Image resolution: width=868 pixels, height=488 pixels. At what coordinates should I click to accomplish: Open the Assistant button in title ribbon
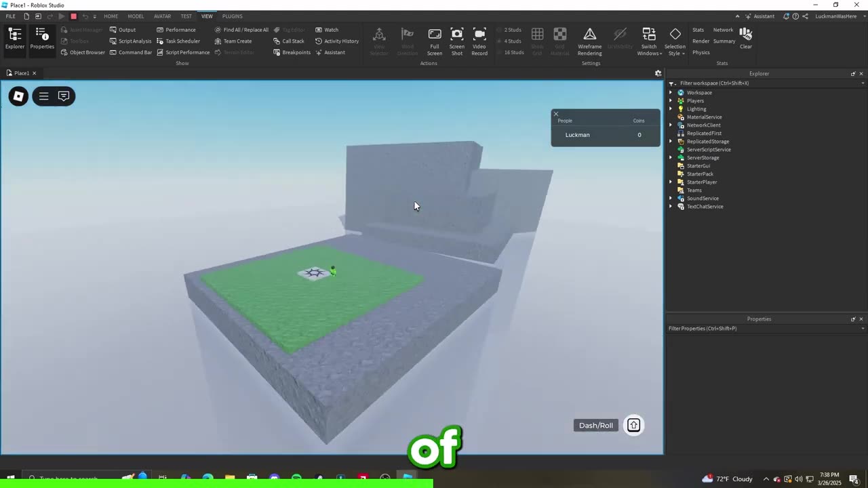pos(759,16)
